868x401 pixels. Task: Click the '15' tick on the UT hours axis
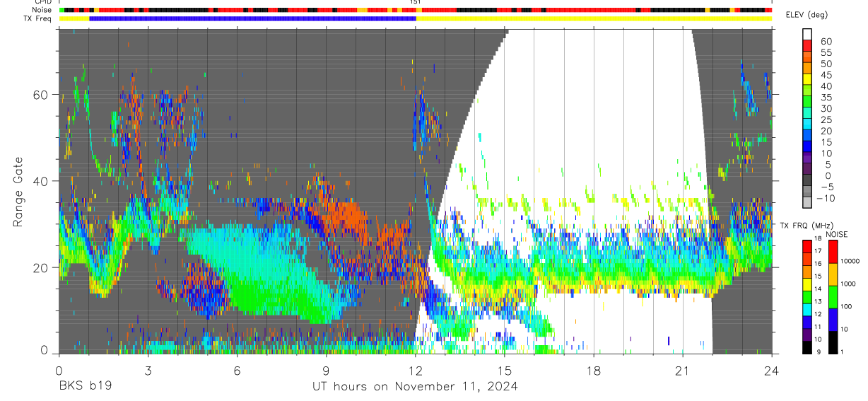[x=505, y=370]
